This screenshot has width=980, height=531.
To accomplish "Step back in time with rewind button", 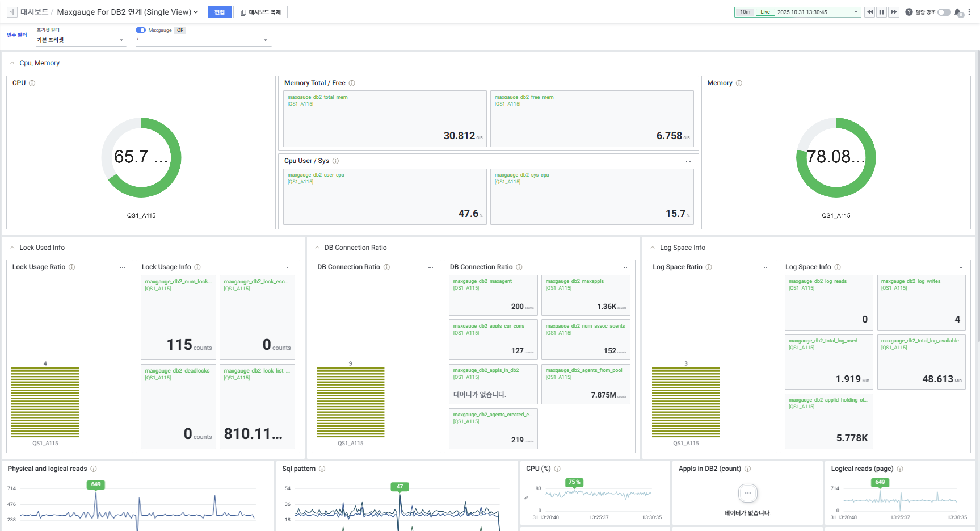I will pyautogui.click(x=869, y=12).
